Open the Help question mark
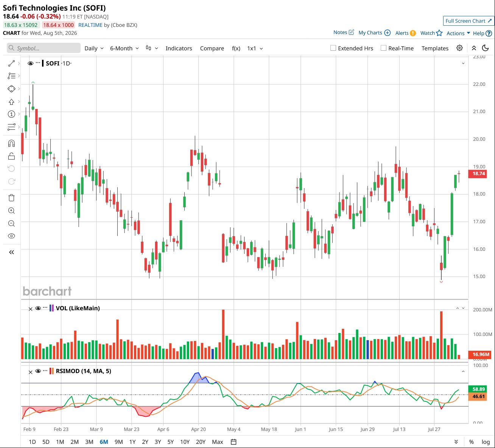The image size is (495, 448). click(x=482, y=33)
